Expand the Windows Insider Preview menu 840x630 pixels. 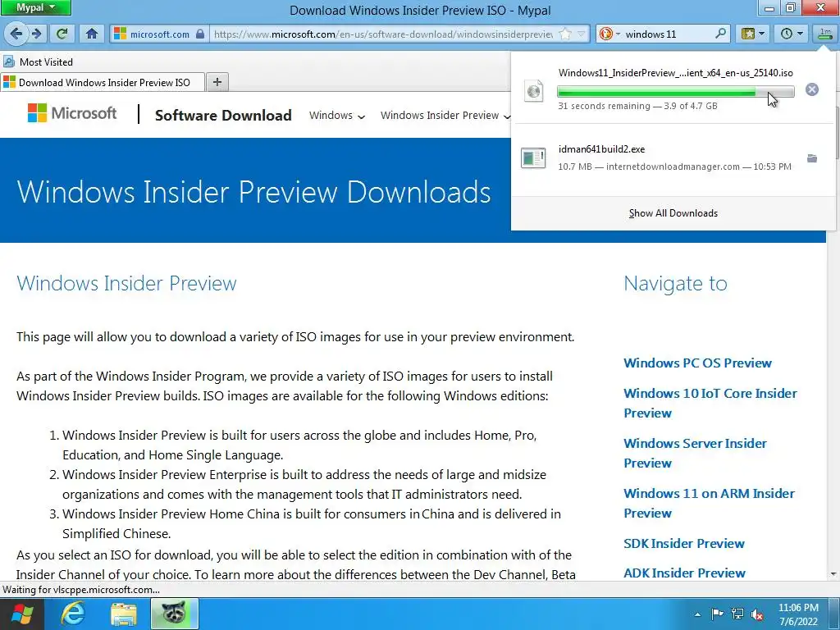pyautogui.click(x=445, y=115)
